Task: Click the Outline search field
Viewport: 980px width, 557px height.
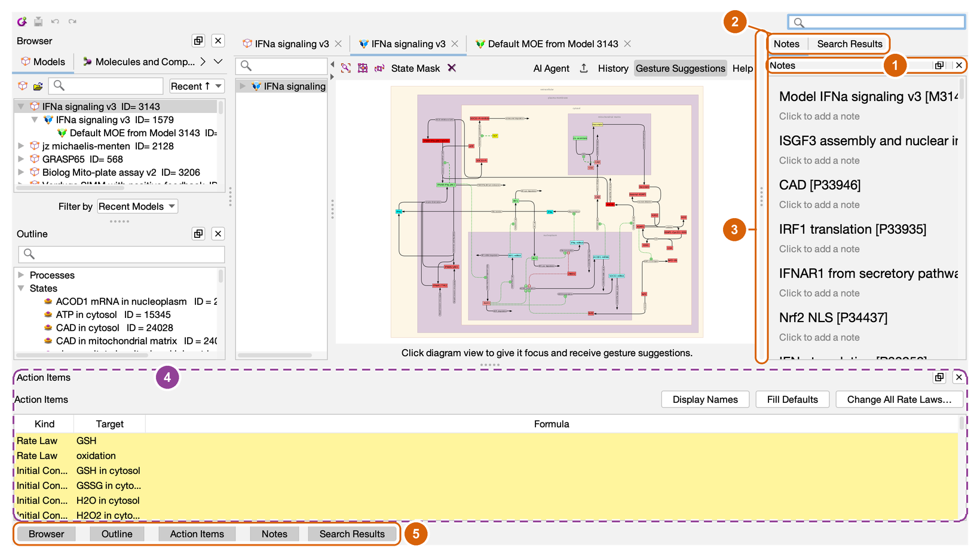Action: point(121,254)
